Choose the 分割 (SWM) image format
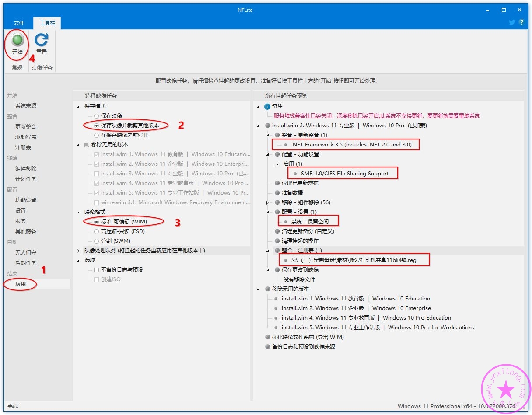Screen dimensions: 532x415 tap(97, 241)
